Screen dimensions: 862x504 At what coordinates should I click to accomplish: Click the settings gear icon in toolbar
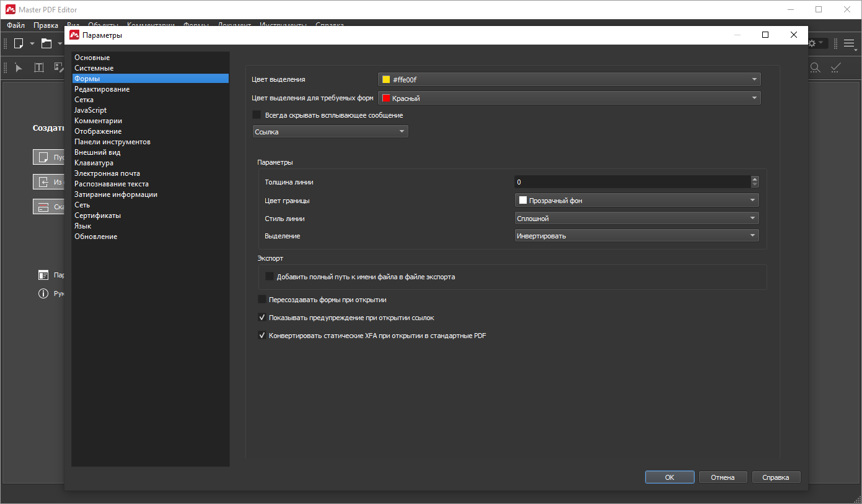pos(812,43)
